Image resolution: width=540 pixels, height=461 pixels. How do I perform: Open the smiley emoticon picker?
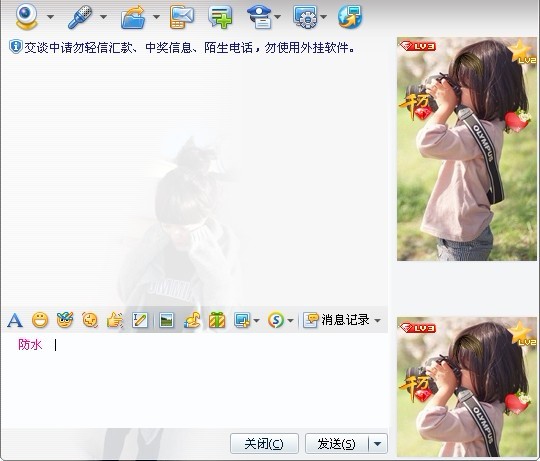(40, 320)
